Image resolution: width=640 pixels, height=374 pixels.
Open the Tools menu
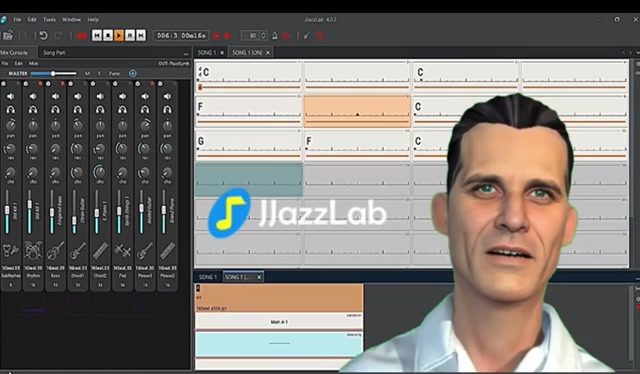pos(49,20)
